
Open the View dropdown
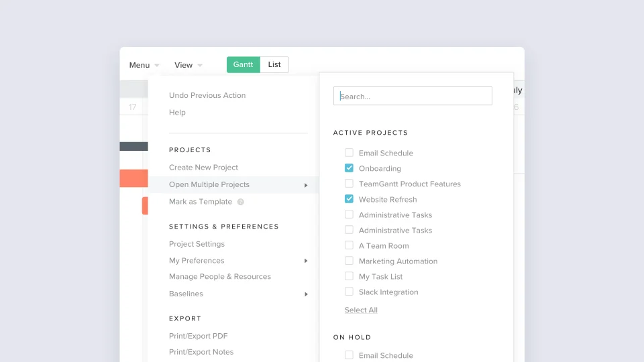(x=188, y=65)
